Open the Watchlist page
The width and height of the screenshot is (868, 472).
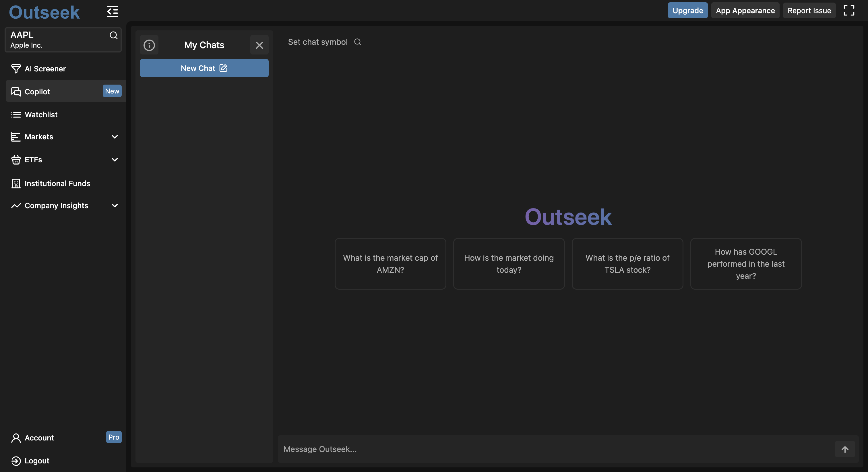click(x=41, y=115)
